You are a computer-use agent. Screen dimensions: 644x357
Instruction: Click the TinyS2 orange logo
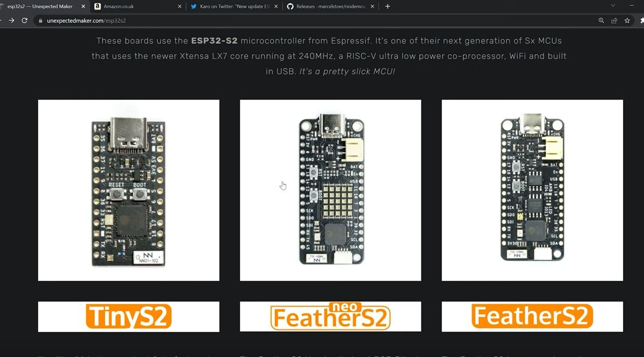tap(128, 316)
